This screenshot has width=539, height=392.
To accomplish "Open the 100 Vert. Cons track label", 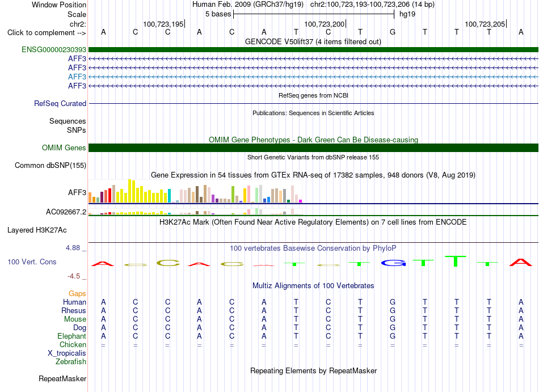I will pos(32,262).
